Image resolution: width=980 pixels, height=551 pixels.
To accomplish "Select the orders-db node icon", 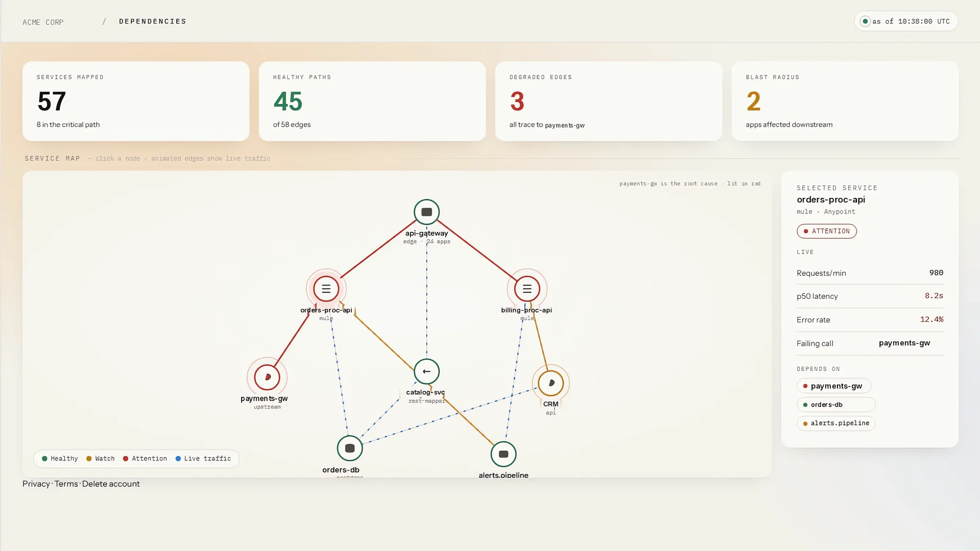I will pos(350,448).
